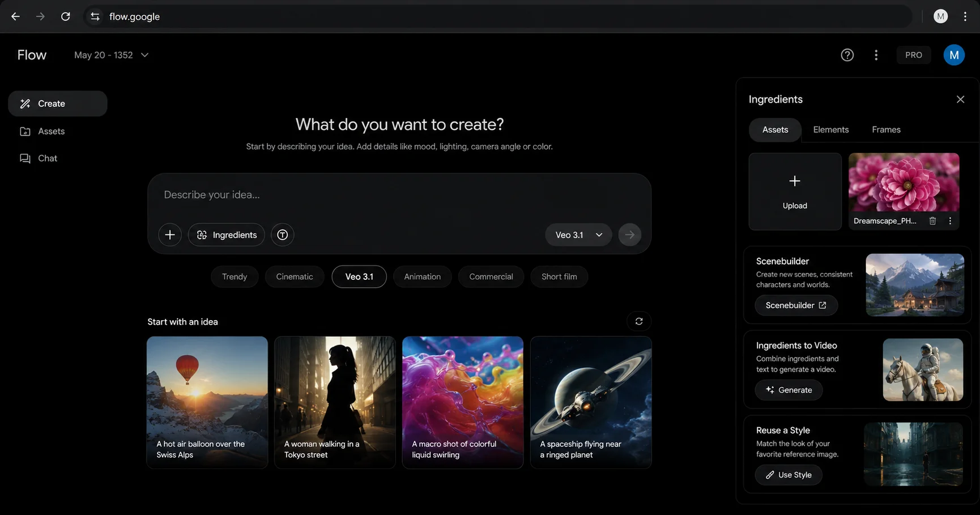Switch to the Assets tab
Screen dimensions: 980x515
coord(775,130)
